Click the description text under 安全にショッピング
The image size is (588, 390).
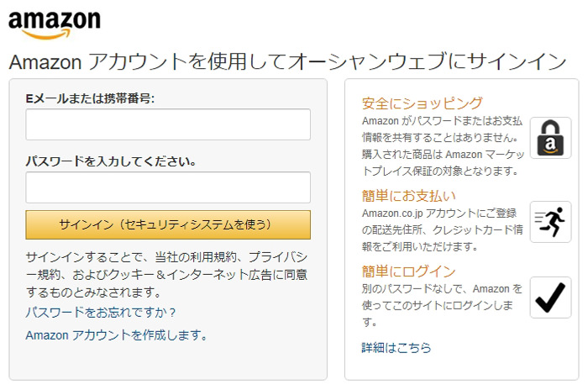[444, 145]
